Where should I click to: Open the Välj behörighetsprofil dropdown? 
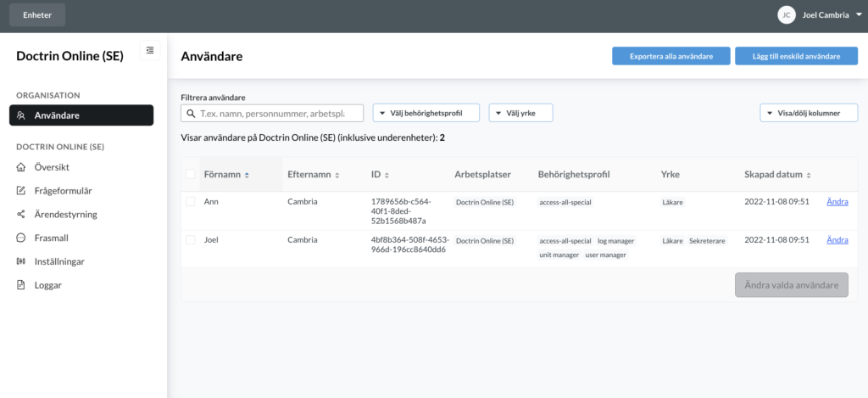426,113
